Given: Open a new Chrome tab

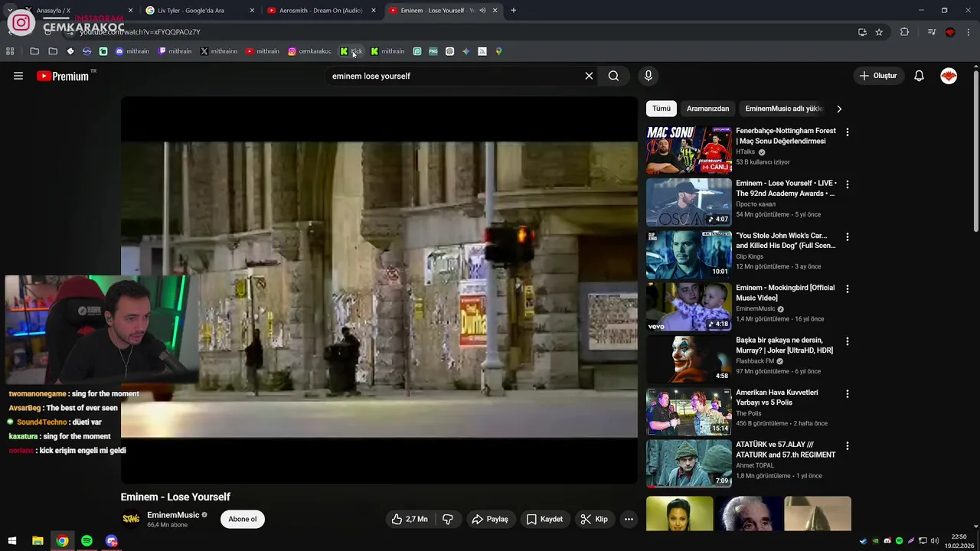Looking at the screenshot, I should [x=513, y=11].
